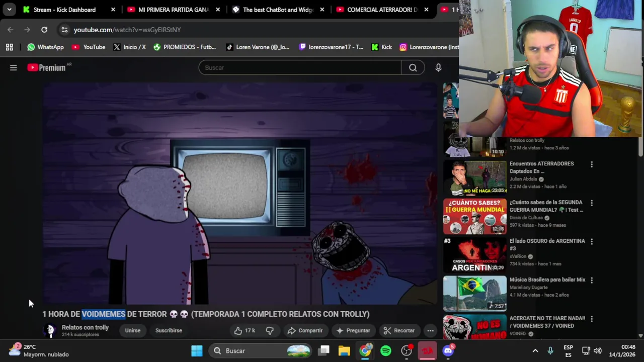Open options for SEGUNDA GUERRA MUNDIAL video
The image size is (644, 362).
click(x=592, y=203)
